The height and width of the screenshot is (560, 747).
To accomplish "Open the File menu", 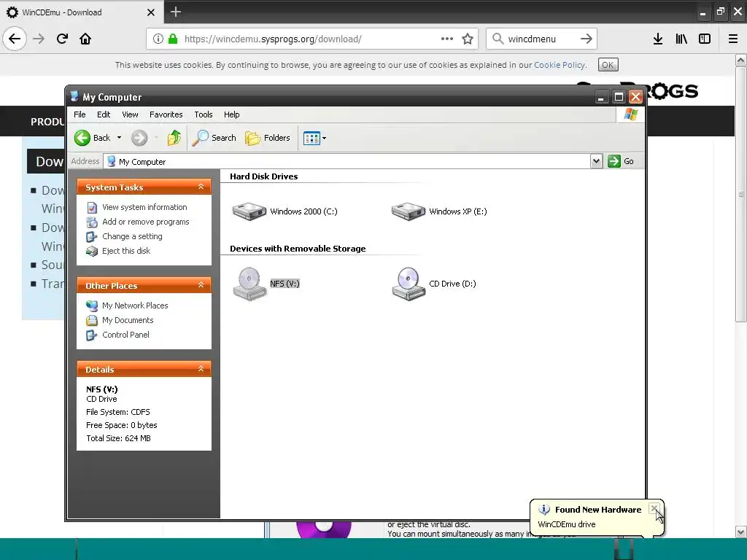I will (x=80, y=114).
